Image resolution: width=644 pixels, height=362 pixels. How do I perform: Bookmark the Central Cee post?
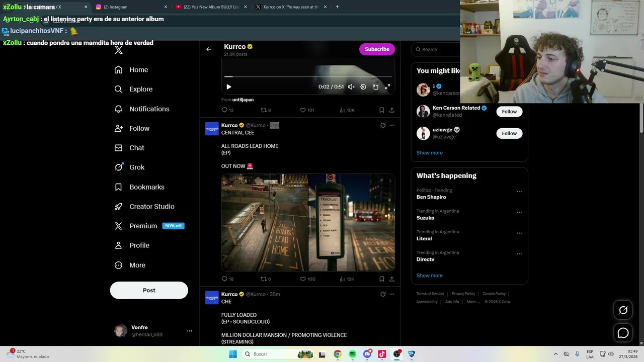pos(382,279)
